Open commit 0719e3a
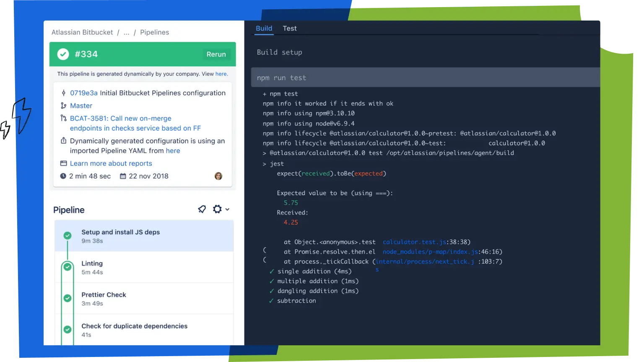 84,93
